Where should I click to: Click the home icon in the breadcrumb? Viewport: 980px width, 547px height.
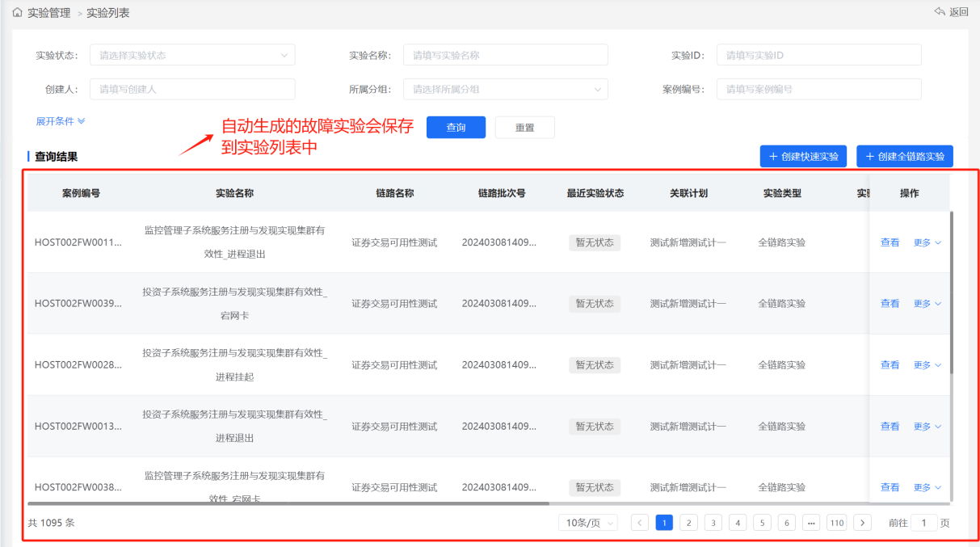pos(18,12)
